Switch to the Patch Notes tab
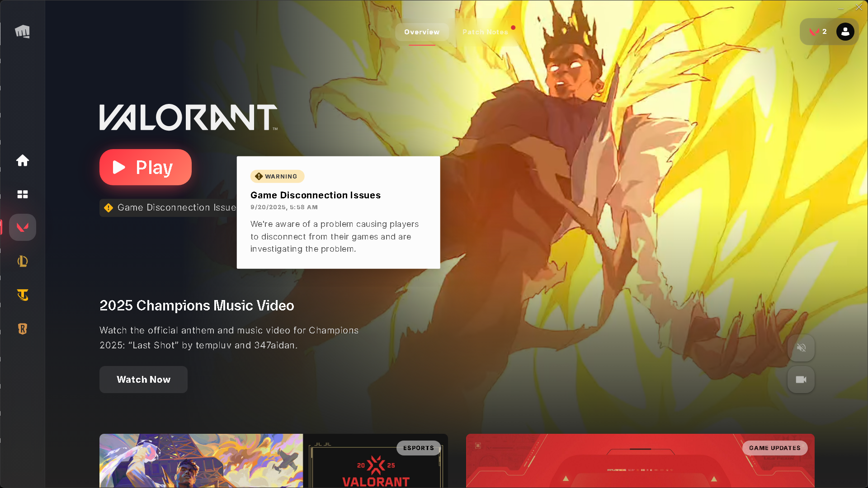This screenshot has width=868, height=488. point(485,32)
